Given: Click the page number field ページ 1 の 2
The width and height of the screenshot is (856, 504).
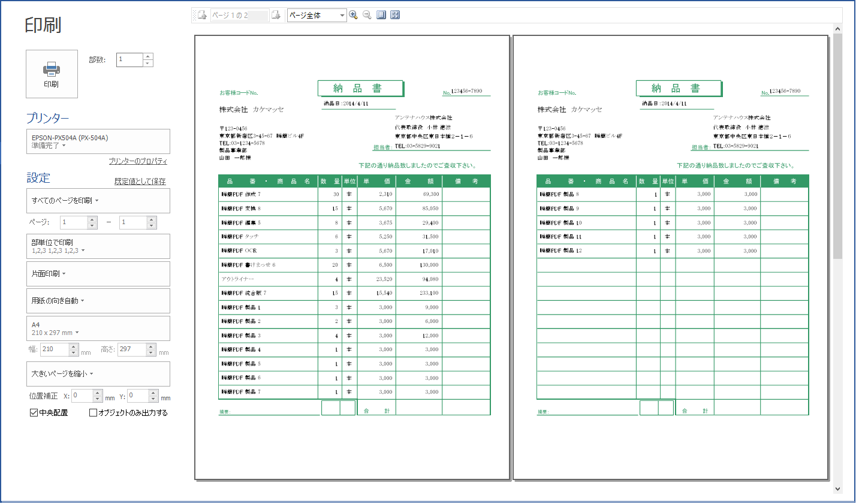Looking at the screenshot, I should click(239, 15).
